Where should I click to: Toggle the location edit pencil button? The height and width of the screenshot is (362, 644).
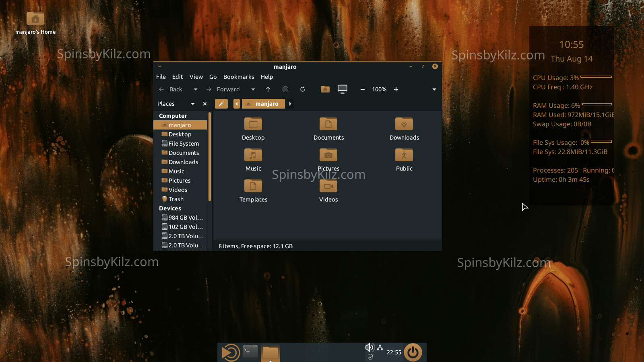point(221,104)
